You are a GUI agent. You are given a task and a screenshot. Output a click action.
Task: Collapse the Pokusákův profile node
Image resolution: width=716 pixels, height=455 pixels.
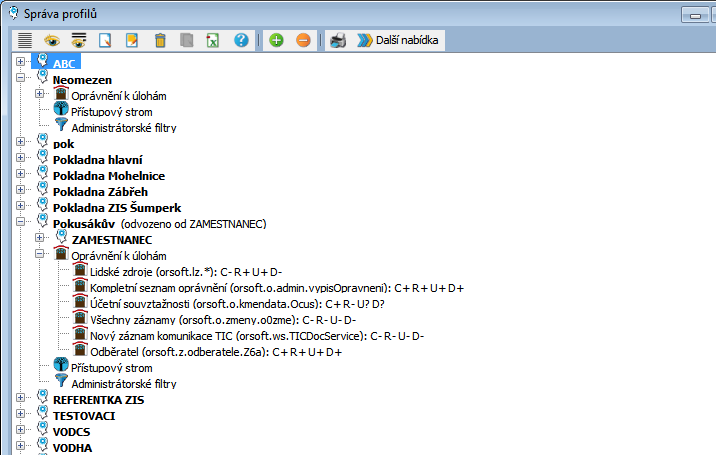point(21,223)
